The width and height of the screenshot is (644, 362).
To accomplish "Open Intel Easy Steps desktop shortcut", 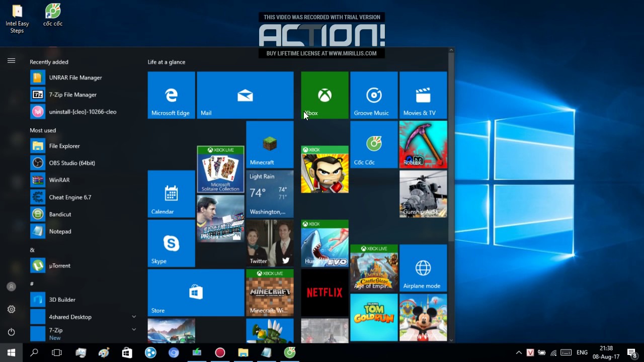I will 17,19.
